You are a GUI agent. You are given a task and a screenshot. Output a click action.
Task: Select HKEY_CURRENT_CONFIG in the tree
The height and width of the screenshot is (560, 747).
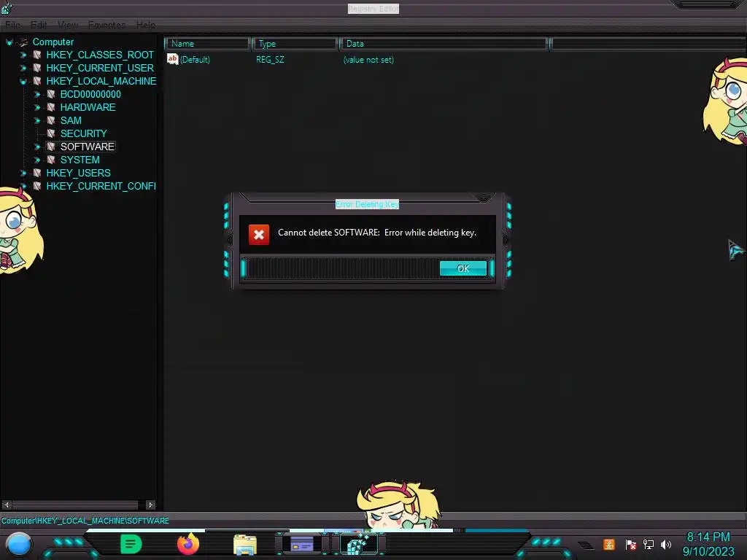click(101, 186)
